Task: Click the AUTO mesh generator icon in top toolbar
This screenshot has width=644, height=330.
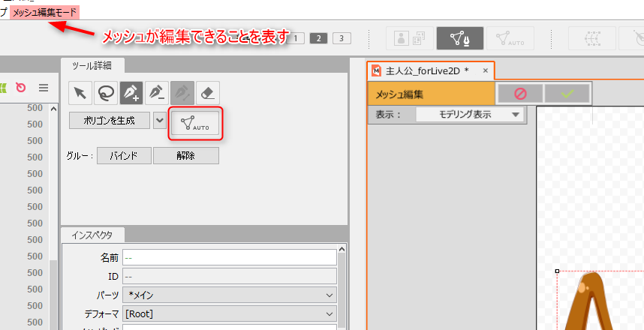Action: point(510,38)
